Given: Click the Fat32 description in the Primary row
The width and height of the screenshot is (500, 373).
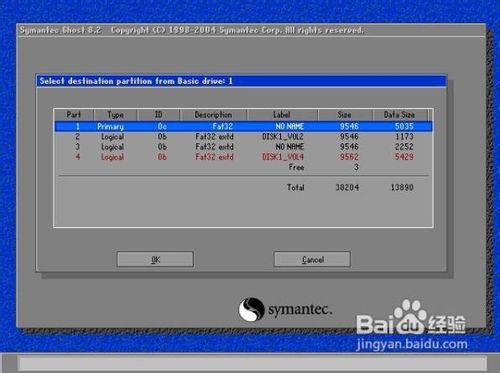Looking at the screenshot, I should pyautogui.click(x=223, y=126).
